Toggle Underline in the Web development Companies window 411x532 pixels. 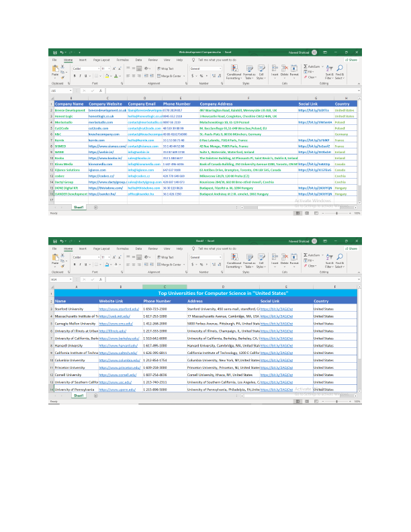(85, 76)
